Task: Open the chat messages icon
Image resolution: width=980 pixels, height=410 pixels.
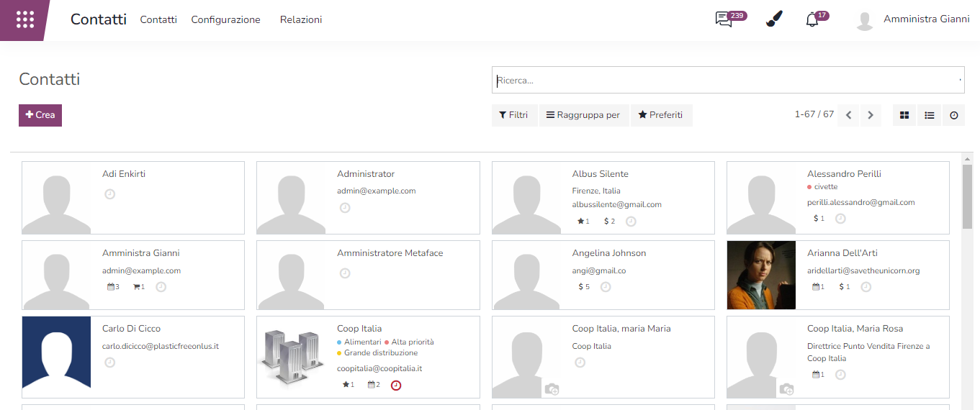Action: (724, 19)
